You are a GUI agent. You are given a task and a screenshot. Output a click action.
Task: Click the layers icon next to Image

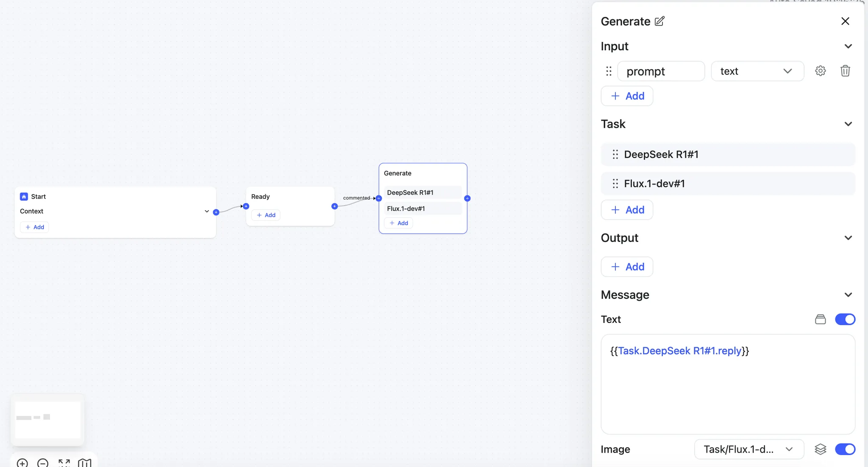pos(820,449)
